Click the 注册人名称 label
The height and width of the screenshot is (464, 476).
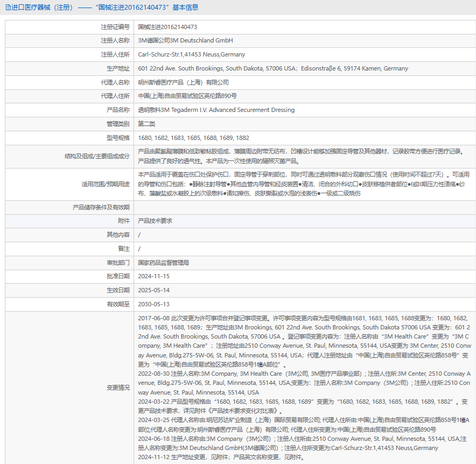[115, 40]
